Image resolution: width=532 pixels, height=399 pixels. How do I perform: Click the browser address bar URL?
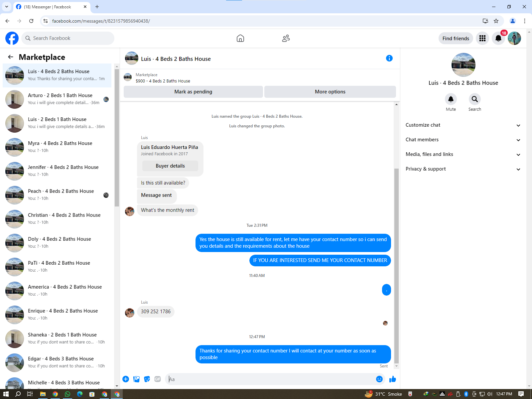point(101,21)
